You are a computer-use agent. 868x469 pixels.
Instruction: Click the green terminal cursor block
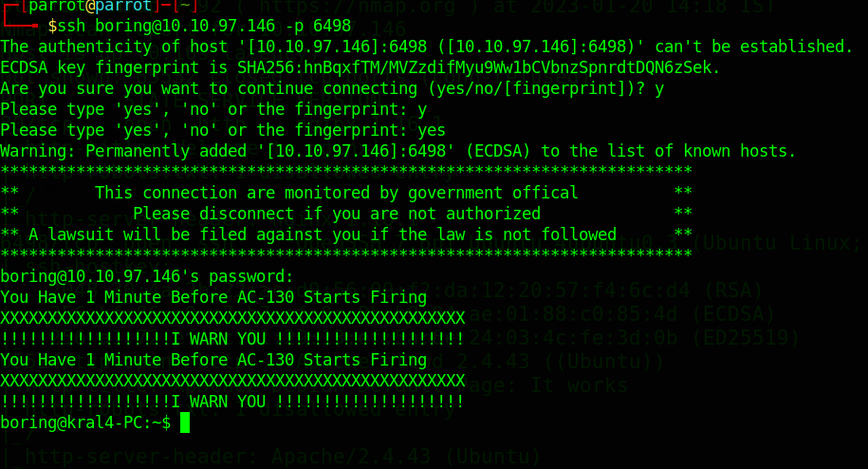(x=185, y=422)
